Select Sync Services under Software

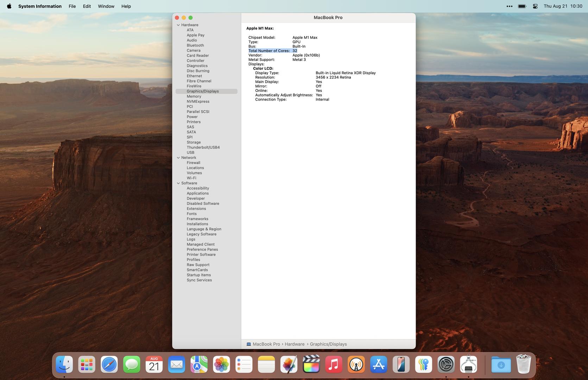click(199, 280)
